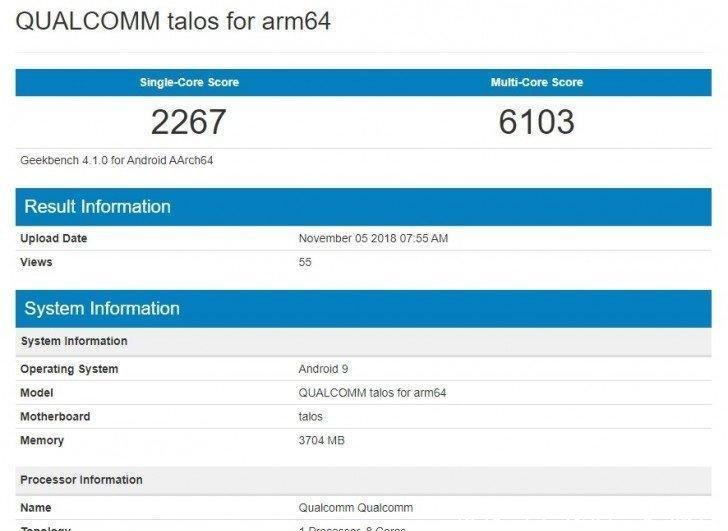Click the Geekbench 4.1.0 for Android AArch64 text
The height and width of the screenshot is (531, 728).
coord(117,160)
